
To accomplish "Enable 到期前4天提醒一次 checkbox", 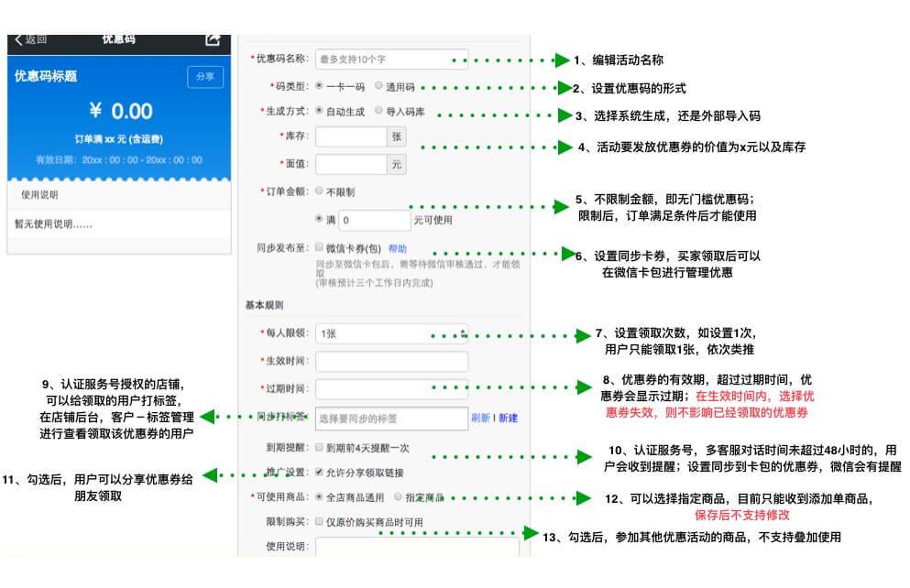I will click(x=319, y=447).
